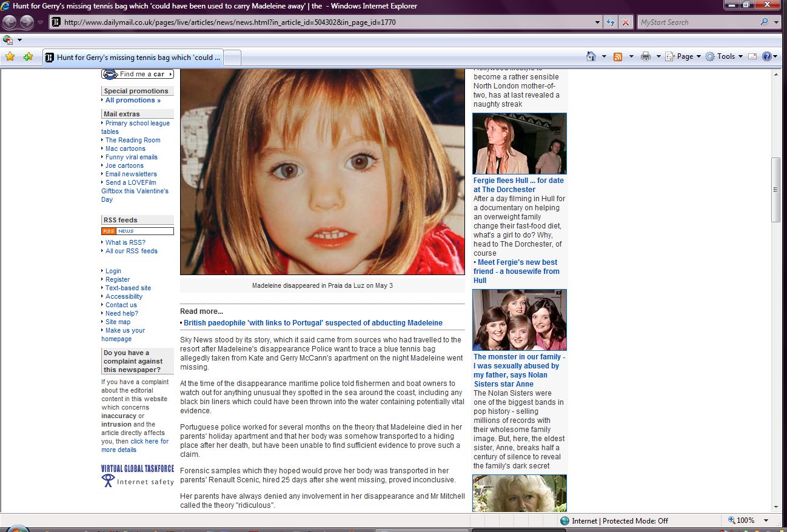This screenshot has height=532, width=787.
Task: Go to the Home page icon
Action: click(591, 56)
